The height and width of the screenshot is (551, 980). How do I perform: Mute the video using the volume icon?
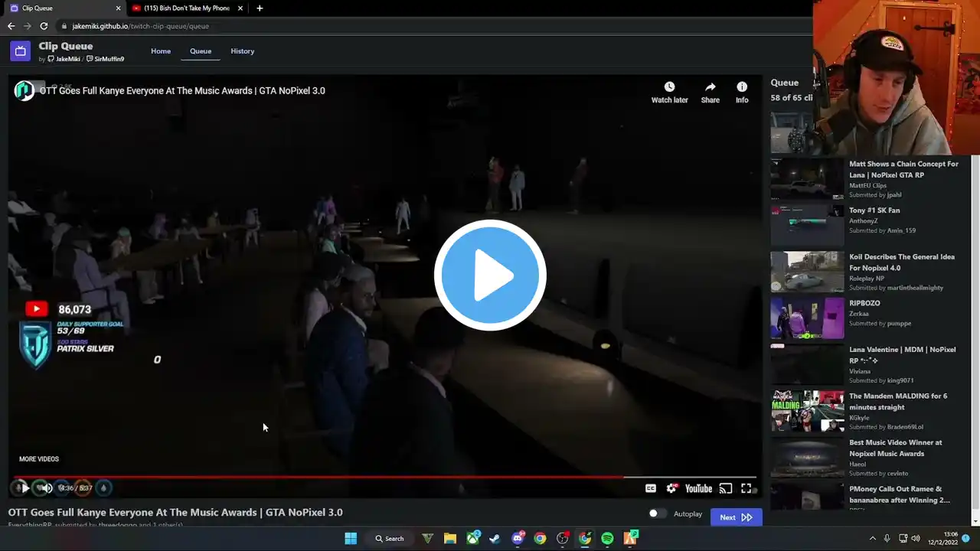(47, 487)
